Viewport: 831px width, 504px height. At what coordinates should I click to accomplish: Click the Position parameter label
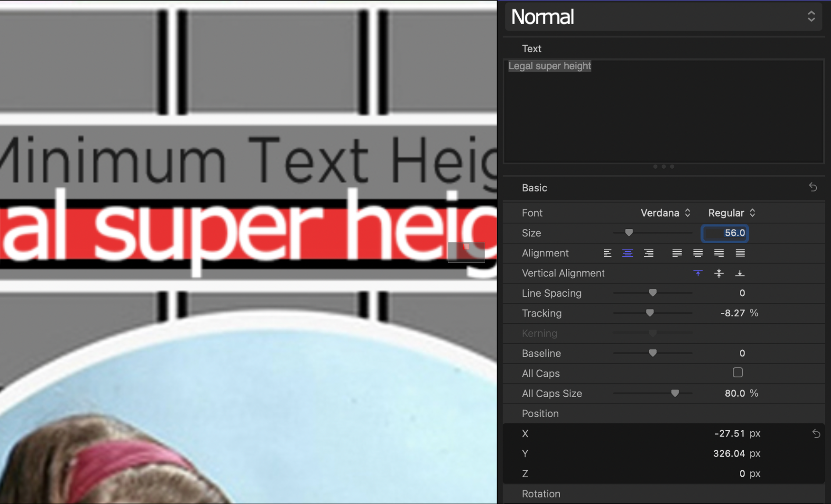click(540, 414)
